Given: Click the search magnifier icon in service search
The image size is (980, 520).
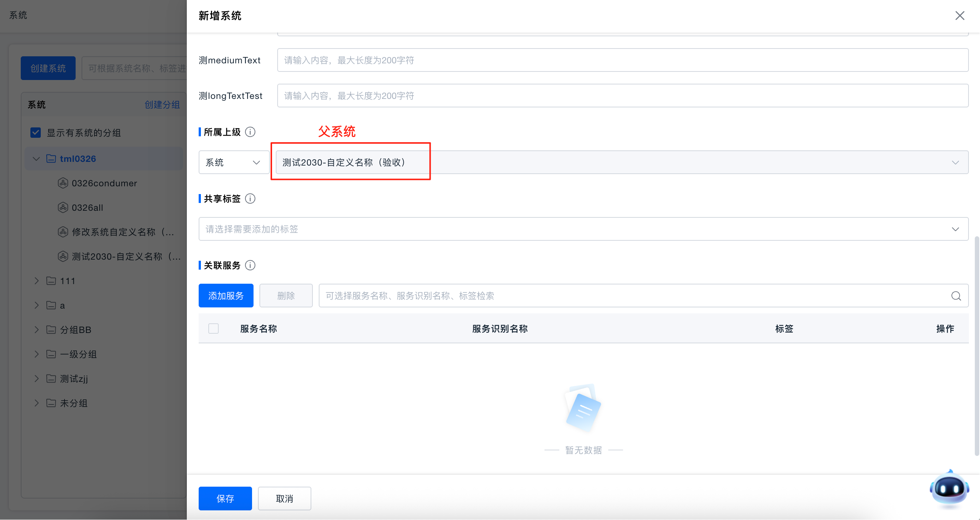Looking at the screenshot, I should point(956,296).
